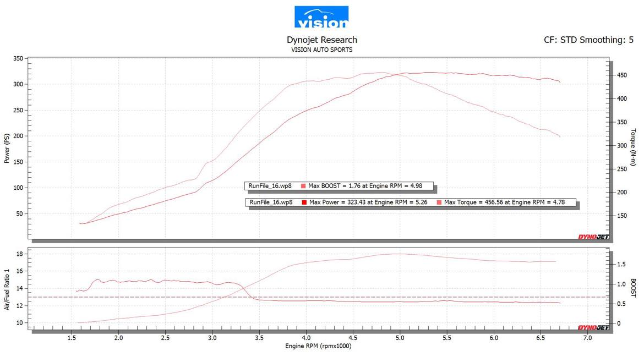Click the CF: STD Smoothing: 5 label
The image size is (644, 362).
click(x=588, y=40)
